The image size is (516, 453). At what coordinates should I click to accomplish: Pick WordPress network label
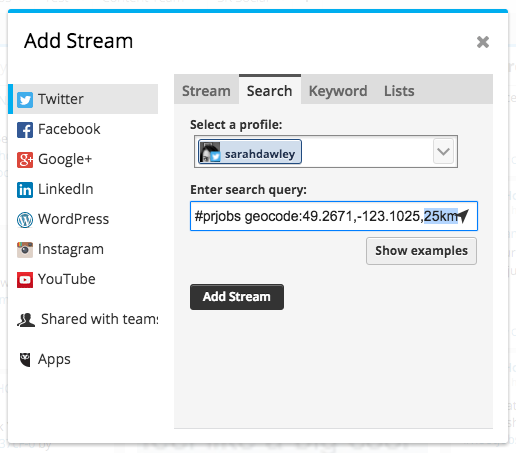pos(73,219)
